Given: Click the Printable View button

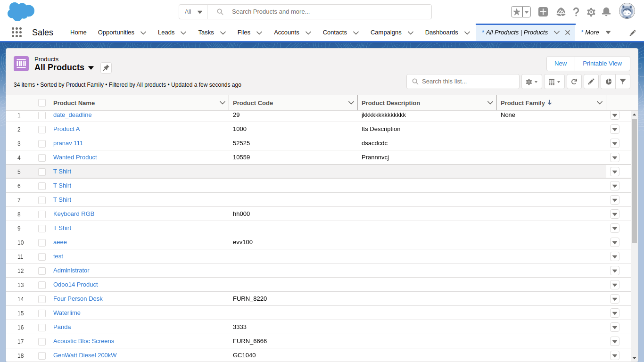Looking at the screenshot, I should 603,64.
